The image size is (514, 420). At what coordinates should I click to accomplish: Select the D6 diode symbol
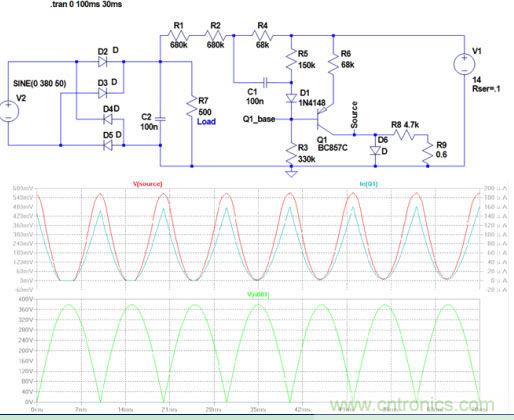(375, 151)
